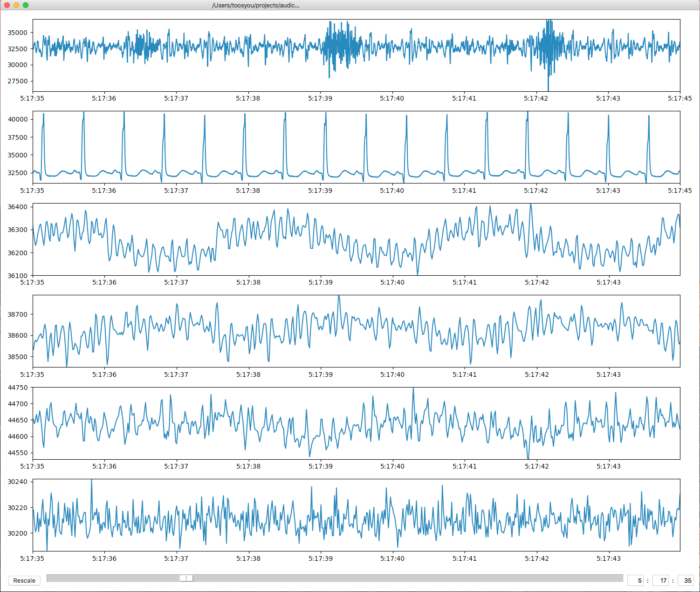This screenshot has width=700, height=592.
Task: Click the 5:17:45 label under the periodic spike plot
Action: 679,191
